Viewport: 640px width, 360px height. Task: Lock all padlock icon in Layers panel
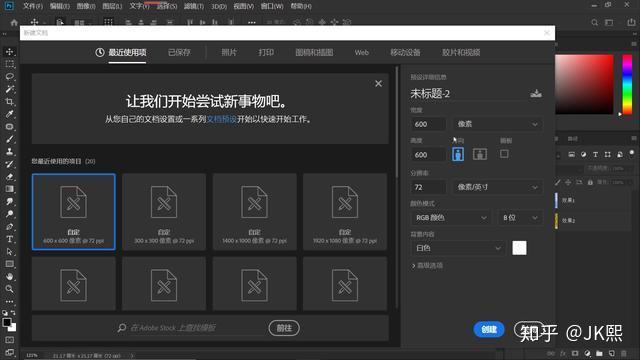click(x=590, y=182)
